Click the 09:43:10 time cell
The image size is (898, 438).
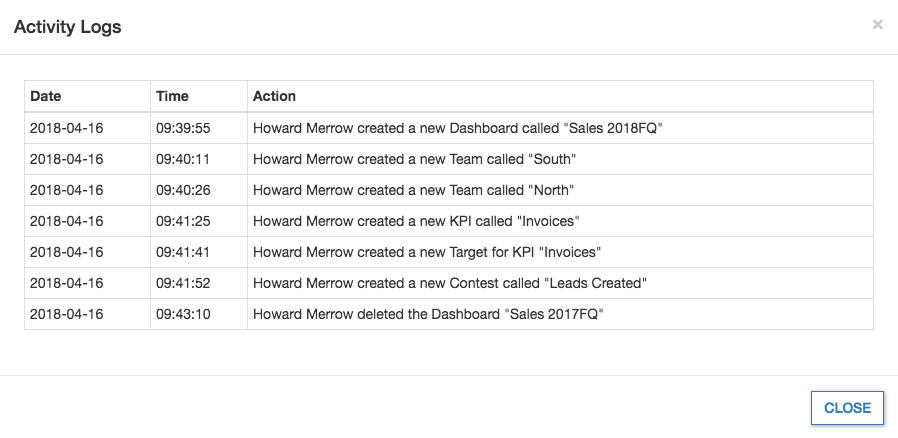point(182,314)
